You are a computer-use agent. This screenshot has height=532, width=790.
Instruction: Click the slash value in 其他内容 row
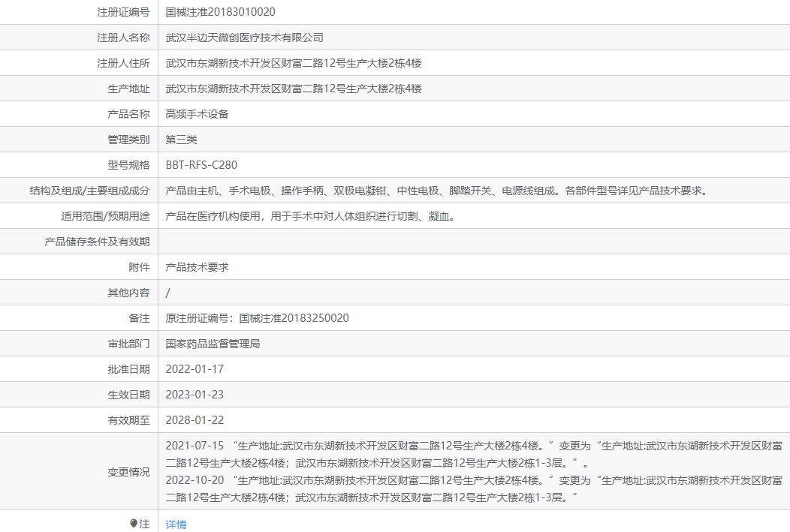[167, 293]
